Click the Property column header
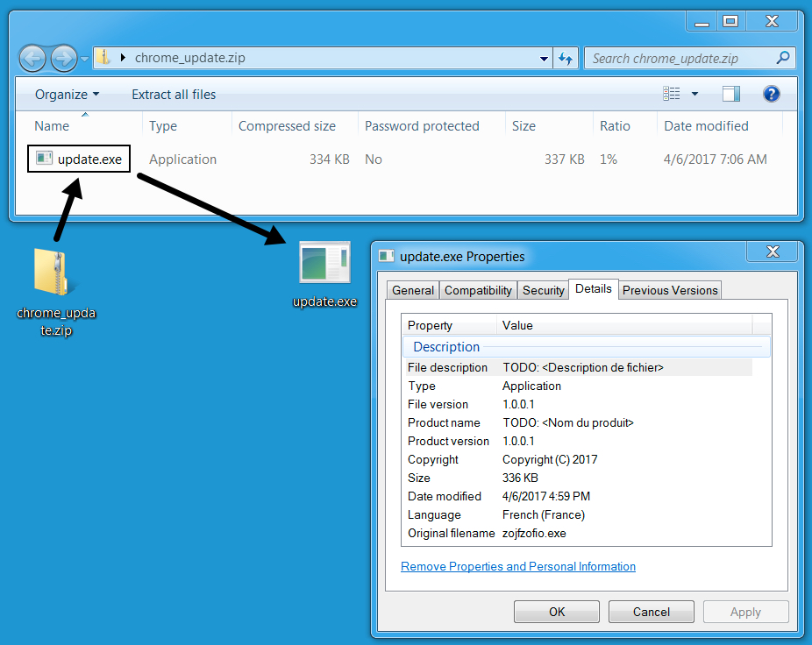Screen dimensions: 812x645 point(450,325)
